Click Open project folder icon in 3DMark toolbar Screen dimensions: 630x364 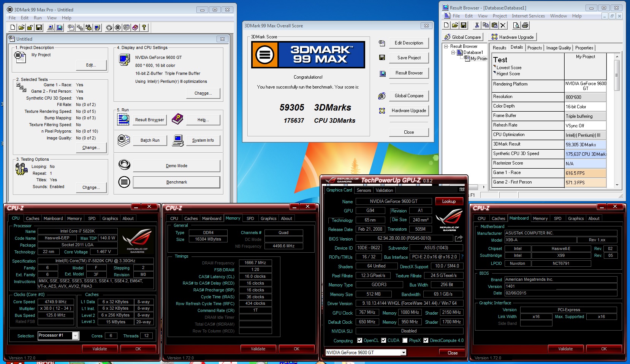[21, 27]
